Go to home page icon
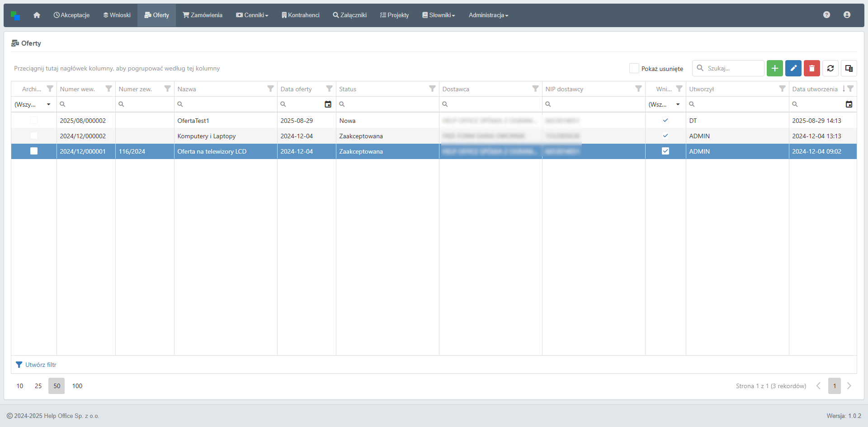Viewport: 868px width, 427px height. 37,15
